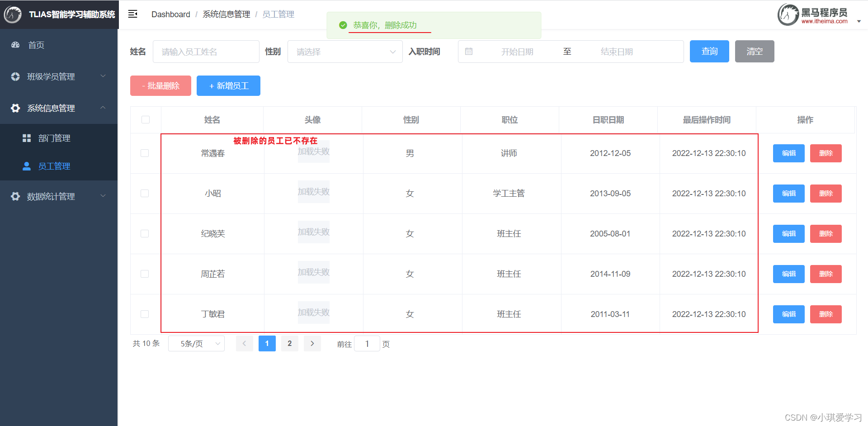This screenshot has height=426, width=868.
Task: Check the row checkbox for 常遇春
Action: click(145, 153)
